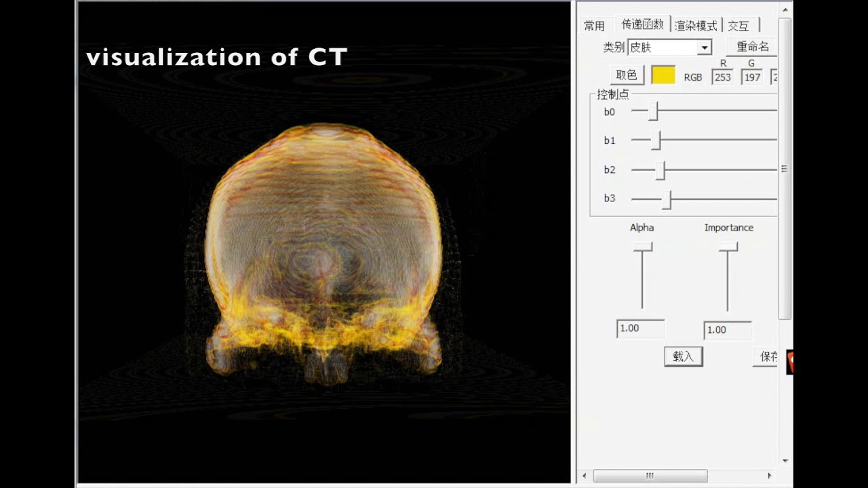Select the 传递函数 tab
Viewport: 868px width, 488px height.
pyautogui.click(x=642, y=24)
